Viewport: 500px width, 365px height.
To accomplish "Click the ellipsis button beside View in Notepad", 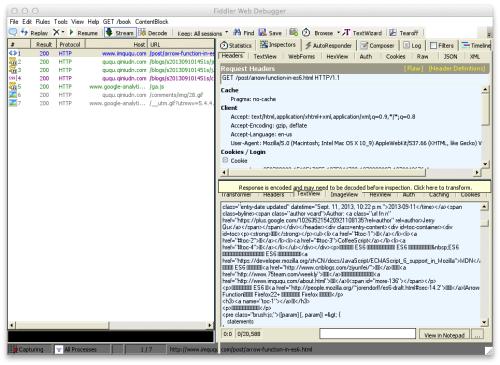I will (x=477, y=335).
